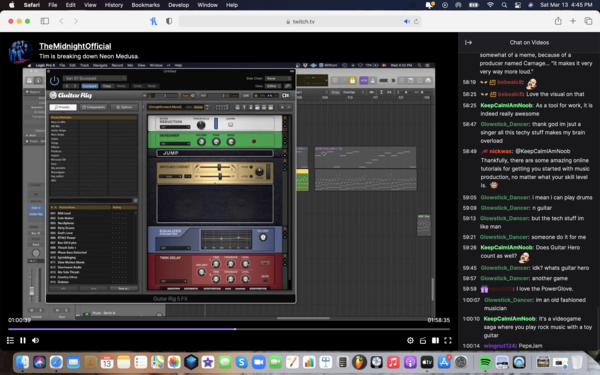Reload the twitch.tv page
Image resolution: width=600 pixels, height=375 pixels.
click(x=416, y=21)
